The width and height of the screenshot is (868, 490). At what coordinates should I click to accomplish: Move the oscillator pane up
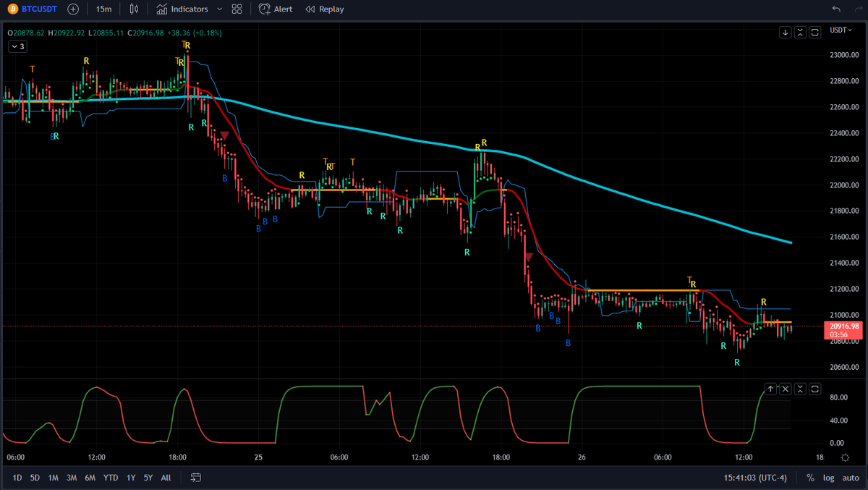[770, 389]
